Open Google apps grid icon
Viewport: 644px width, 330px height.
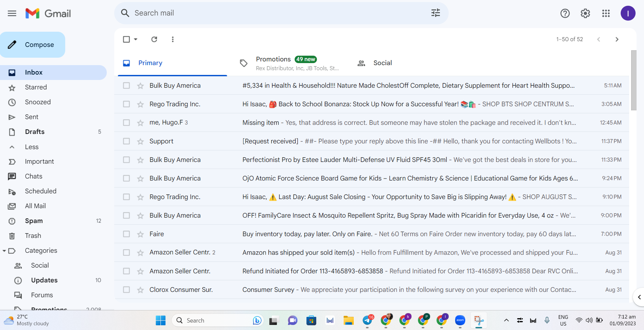(x=606, y=13)
